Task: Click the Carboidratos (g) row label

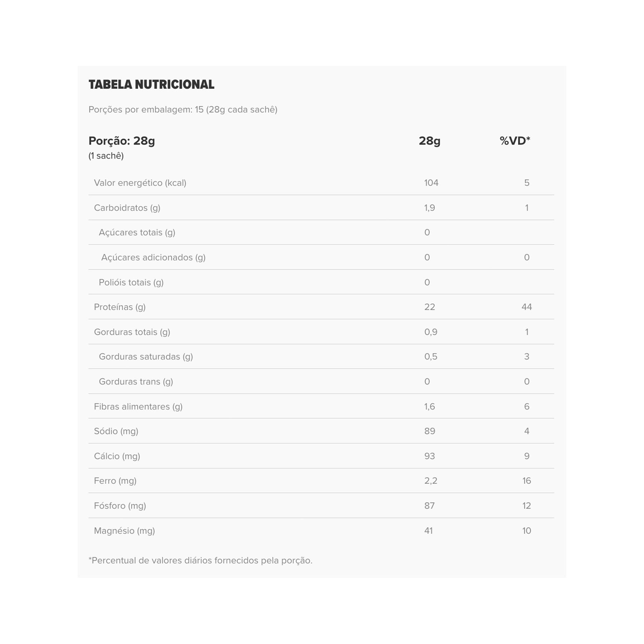Action: tap(127, 208)
